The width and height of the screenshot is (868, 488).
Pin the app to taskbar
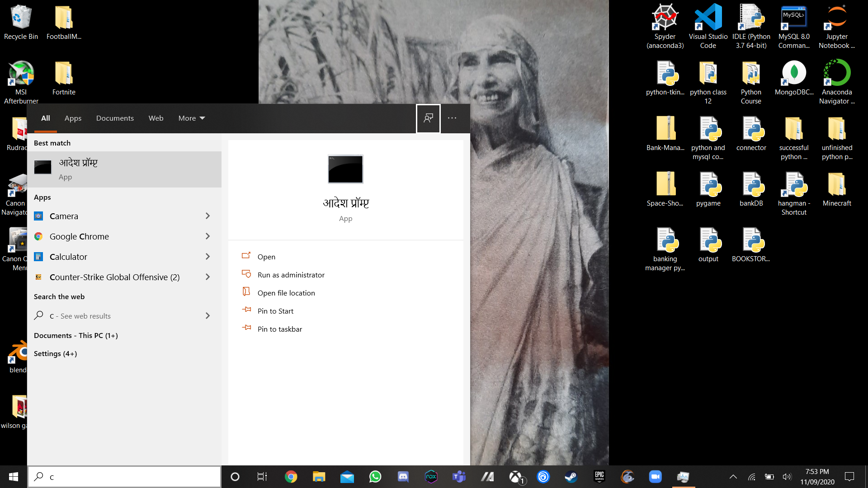tap(279, 329)
